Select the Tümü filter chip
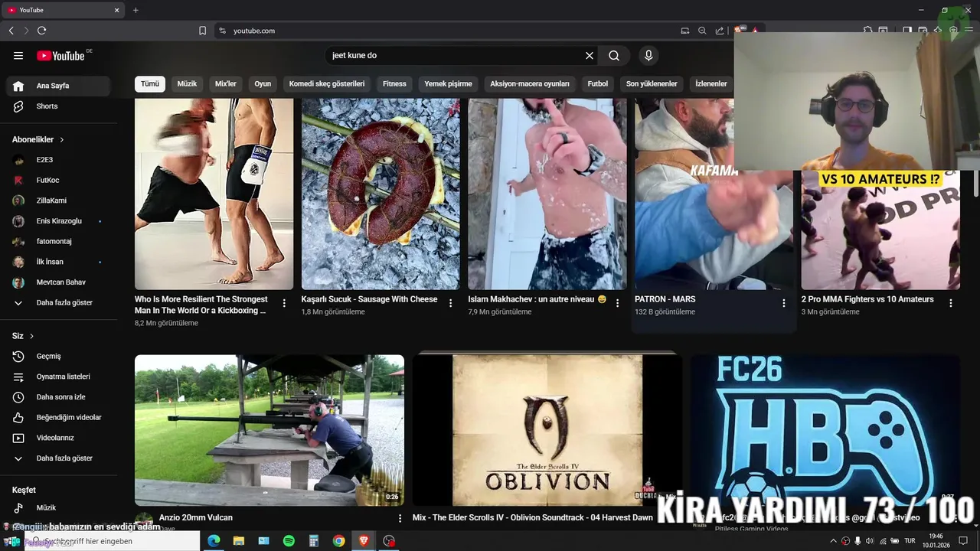The width and height of the screenshot is (980, 551). coord(150,83)
